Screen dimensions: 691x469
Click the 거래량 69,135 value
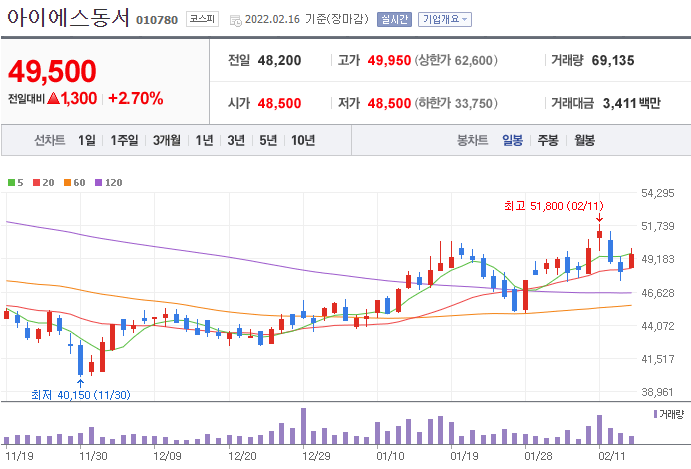pyautogui.click(x=613, y=60)
